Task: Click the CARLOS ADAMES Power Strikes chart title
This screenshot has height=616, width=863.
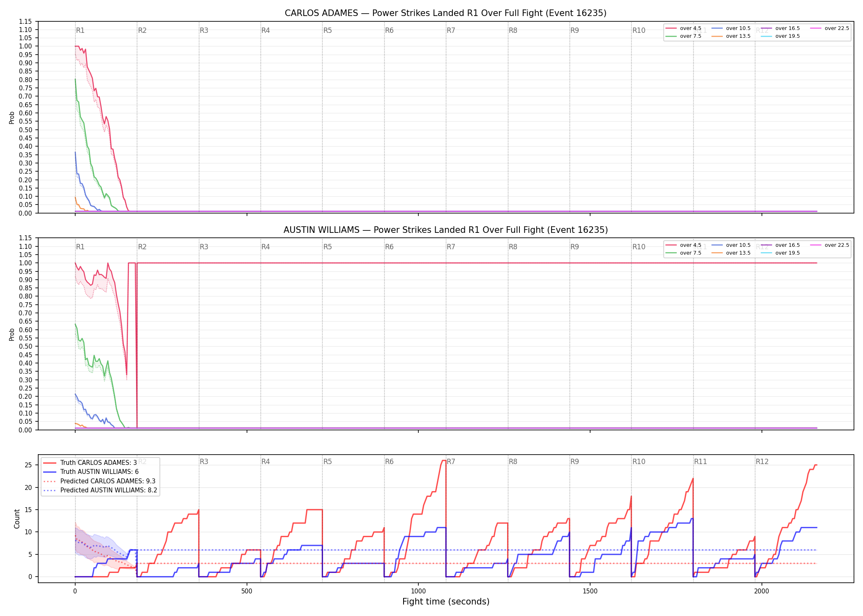Action: tap(445, 13)
